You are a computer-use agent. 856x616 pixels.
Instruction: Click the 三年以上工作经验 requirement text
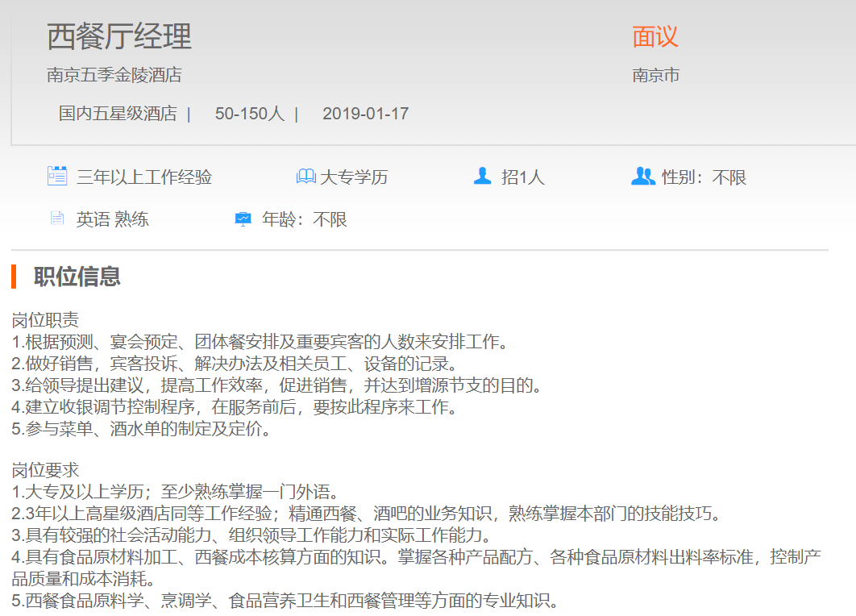point(144,177)
